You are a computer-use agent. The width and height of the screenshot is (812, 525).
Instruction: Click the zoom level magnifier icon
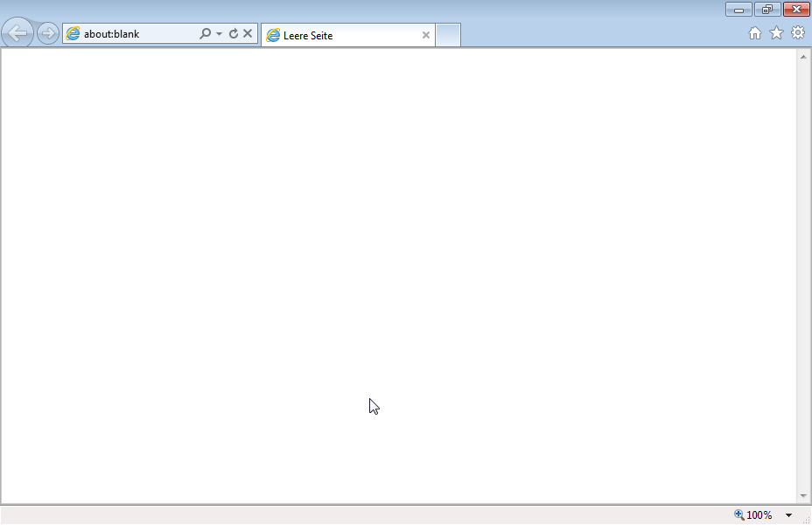click(x=739, y=514)
